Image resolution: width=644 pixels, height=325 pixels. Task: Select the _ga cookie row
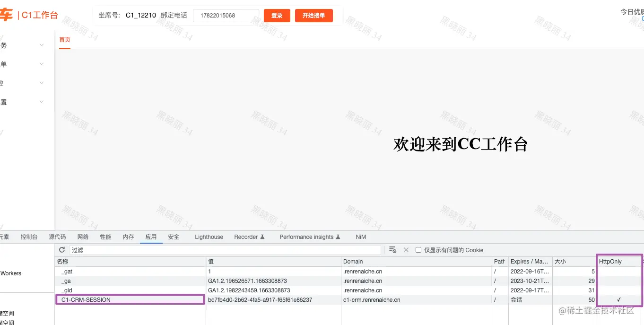[349, 281]
